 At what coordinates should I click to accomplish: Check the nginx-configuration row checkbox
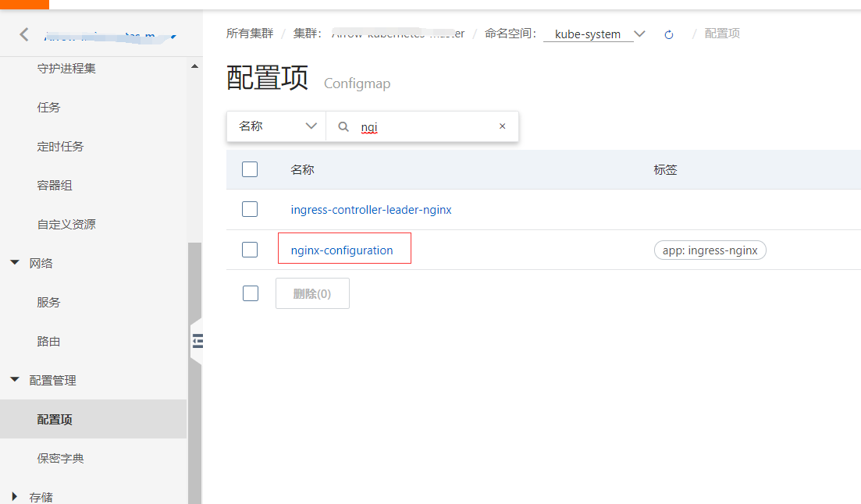(251, 250)
